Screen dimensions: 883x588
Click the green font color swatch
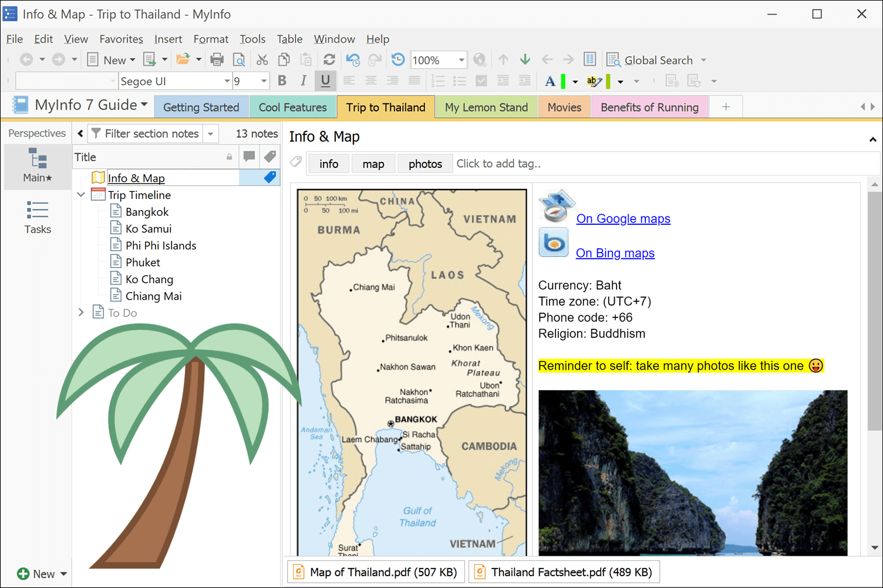[562, 80]
